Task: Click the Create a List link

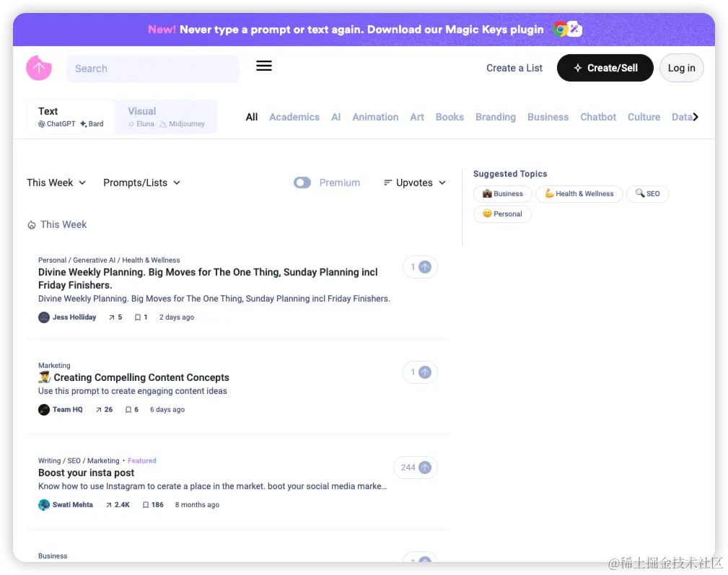Action: pyautogui.click(x=514, y=68)
